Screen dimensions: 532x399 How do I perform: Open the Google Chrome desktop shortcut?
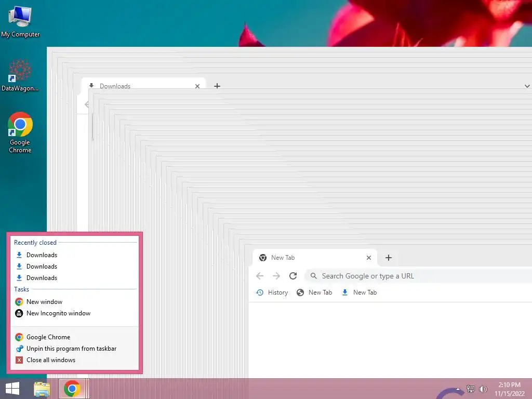point(20,132)
